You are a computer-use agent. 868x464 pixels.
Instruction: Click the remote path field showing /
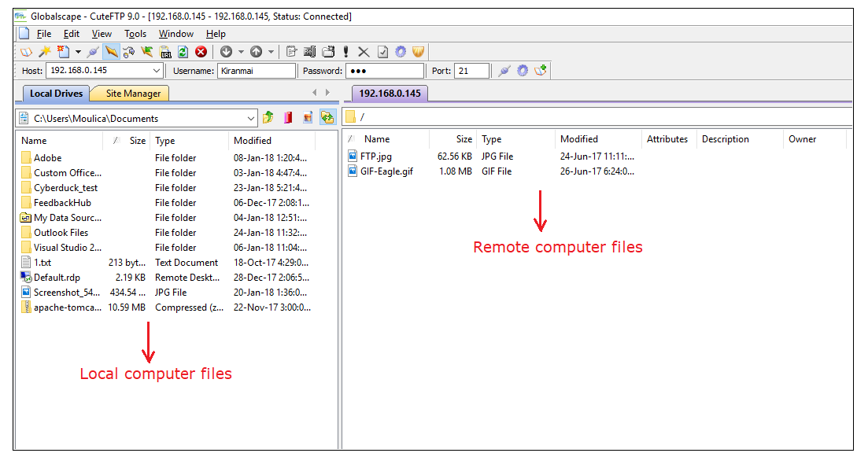[x=598, y=116]
